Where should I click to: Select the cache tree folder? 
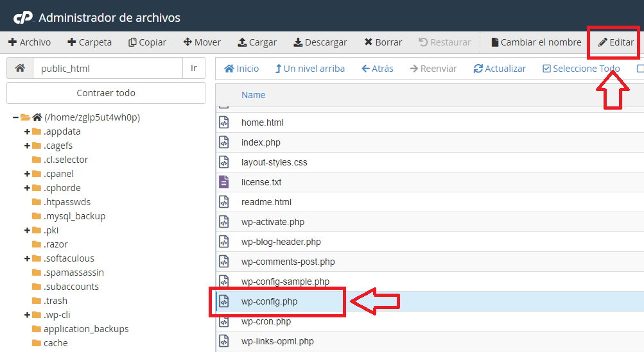[x=55, y=343]
